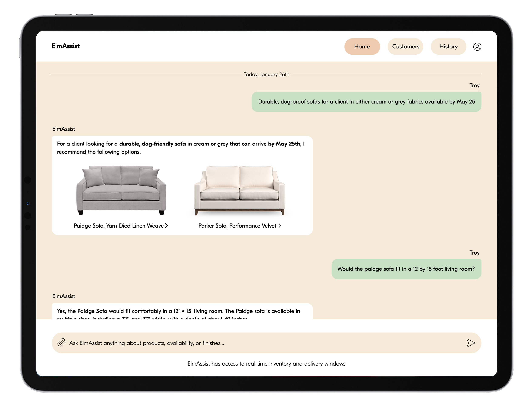Open the Customers tab
The height and width of the screenshot is (407, 532).
405,47
